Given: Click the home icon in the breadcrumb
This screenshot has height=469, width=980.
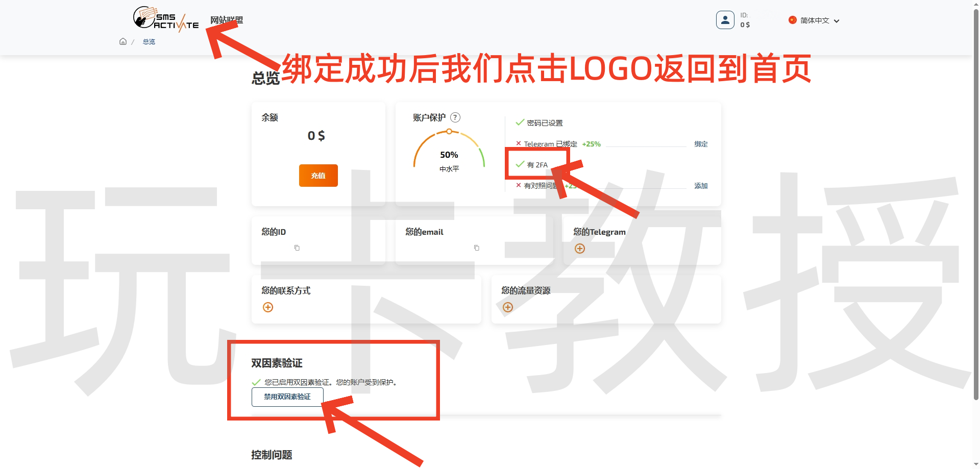Looking at the screenshot, I should (122, 41).
